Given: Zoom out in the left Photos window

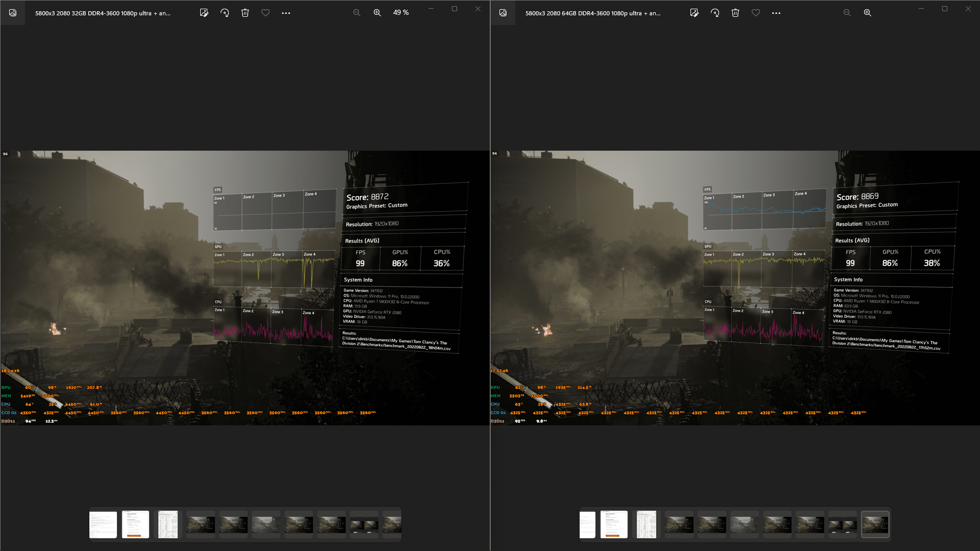Looking at the screenshot, I should tap(357, 13).
